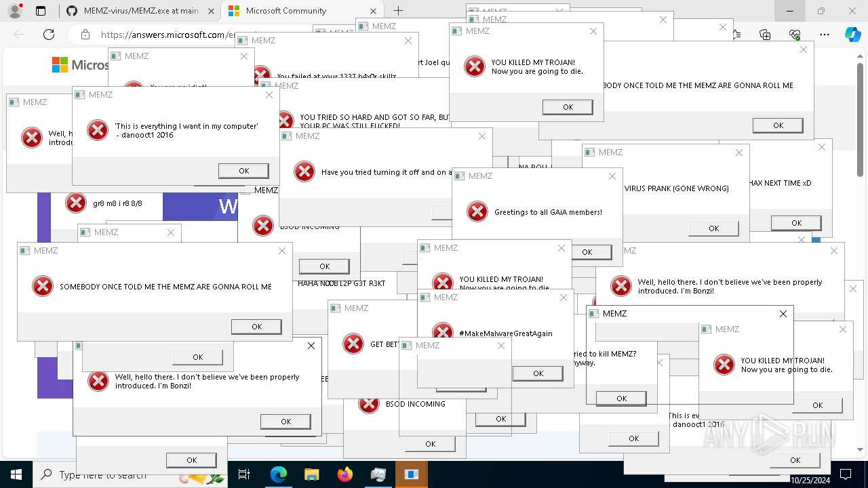This screenshot has width=868, height=488.
Task: Refresh the page in Edge
Action: pos(49,35)
